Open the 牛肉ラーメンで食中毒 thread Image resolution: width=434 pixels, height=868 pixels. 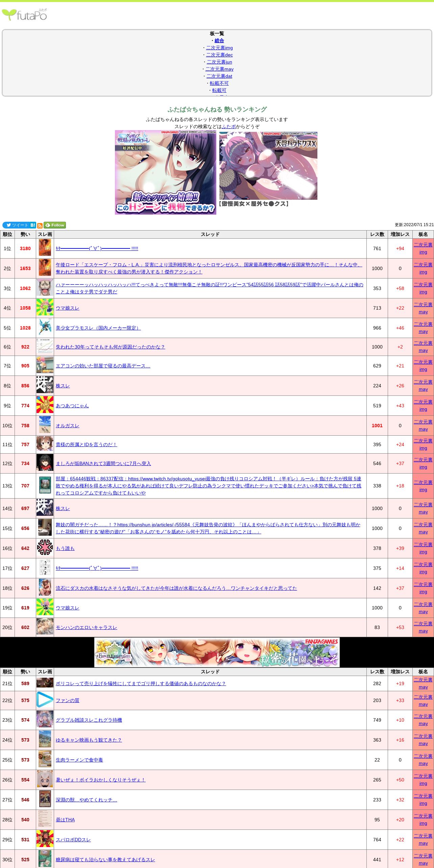click(79, 760)
